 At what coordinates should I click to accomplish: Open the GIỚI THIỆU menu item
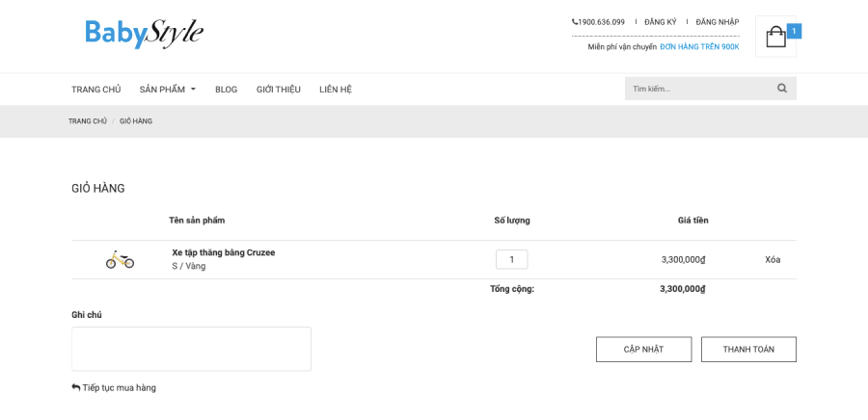tap(279, 89)
